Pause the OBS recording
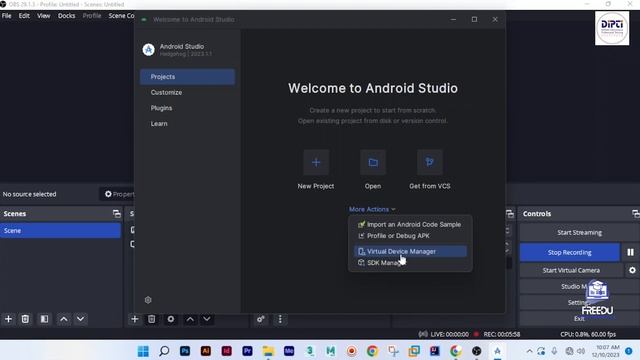 click(630, 252)
